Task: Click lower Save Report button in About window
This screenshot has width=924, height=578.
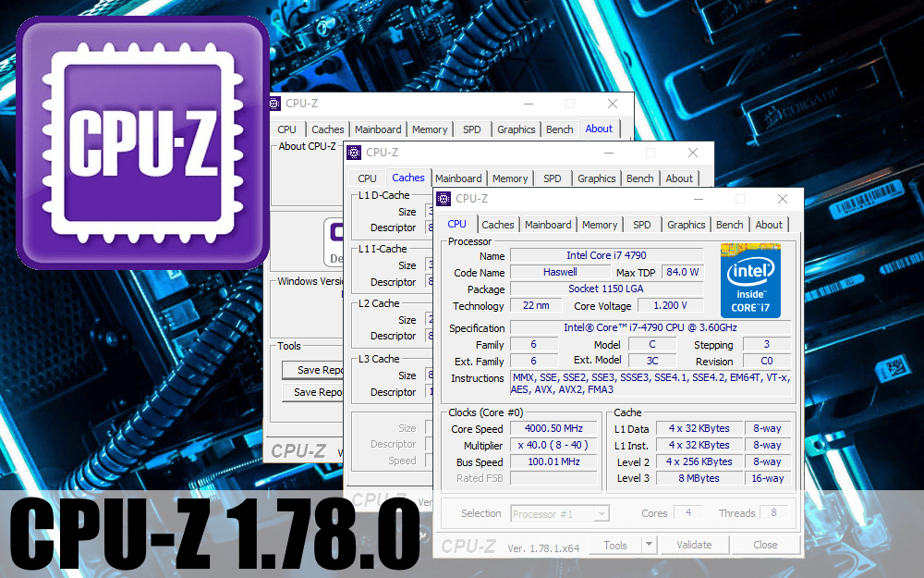Action: tap(313, 392)
